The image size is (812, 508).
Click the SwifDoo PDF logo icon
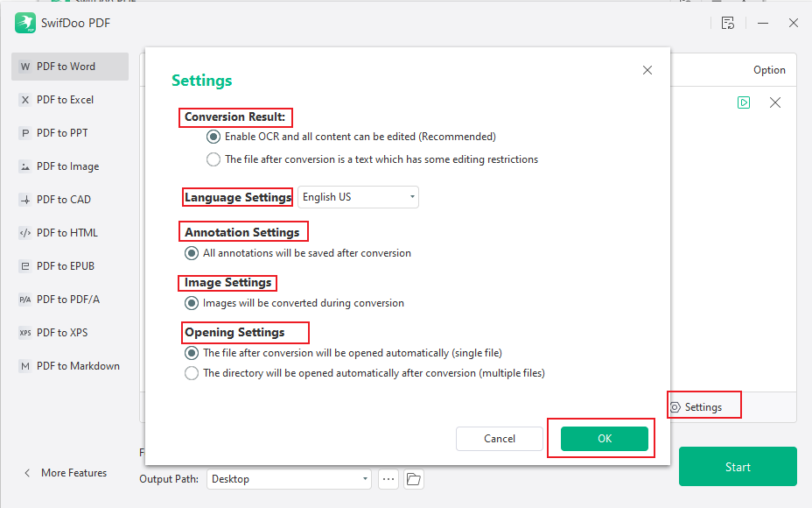click(x=24, y=23)
